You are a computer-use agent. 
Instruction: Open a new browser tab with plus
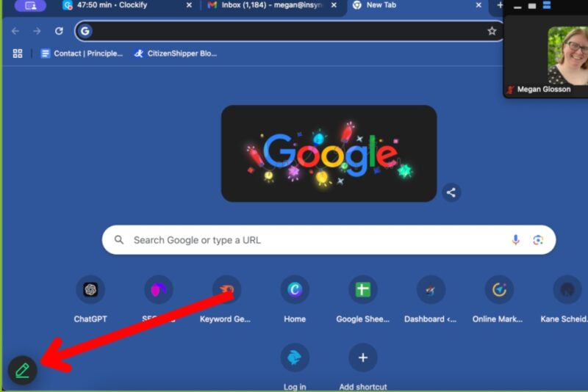tap(499, 5)
